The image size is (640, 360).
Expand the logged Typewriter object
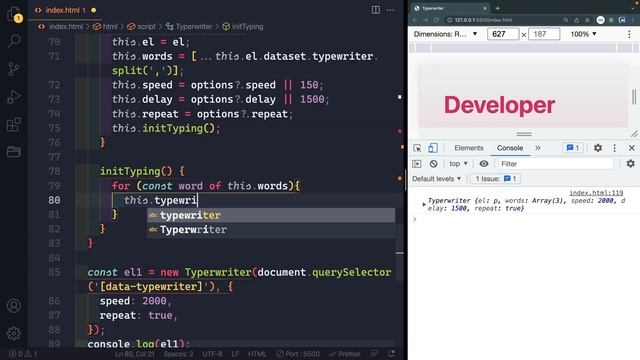click(424, 204)
